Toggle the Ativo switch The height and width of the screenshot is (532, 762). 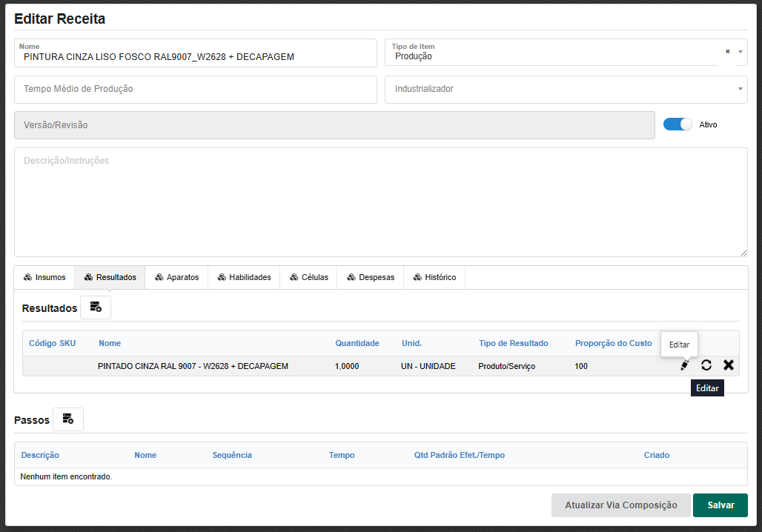click(677, 124)
